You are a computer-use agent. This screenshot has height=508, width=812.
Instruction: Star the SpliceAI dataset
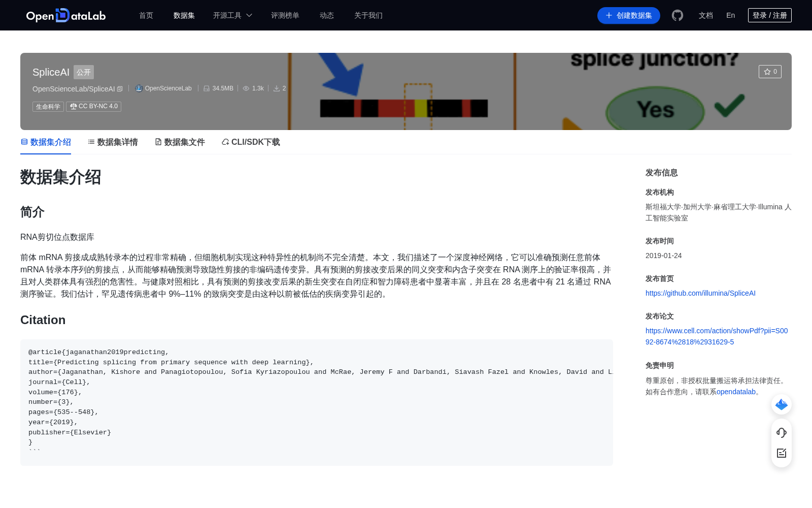click(x=770, y=72)
